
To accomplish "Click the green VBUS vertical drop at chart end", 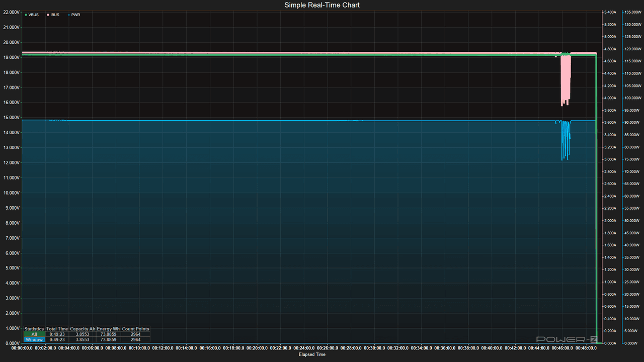I will coord(596,199).
